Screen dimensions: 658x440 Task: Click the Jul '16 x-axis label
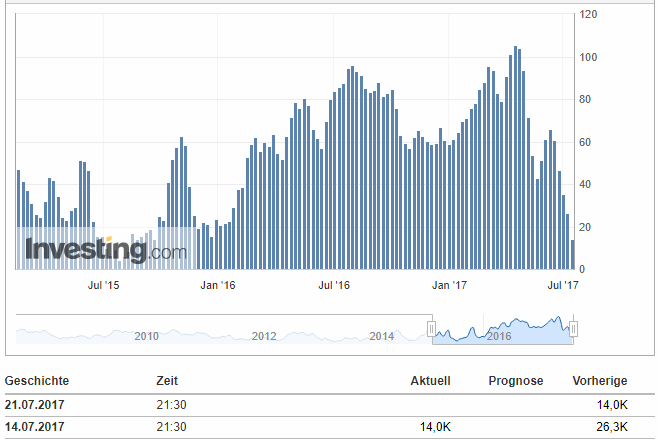tap(334, 285)
